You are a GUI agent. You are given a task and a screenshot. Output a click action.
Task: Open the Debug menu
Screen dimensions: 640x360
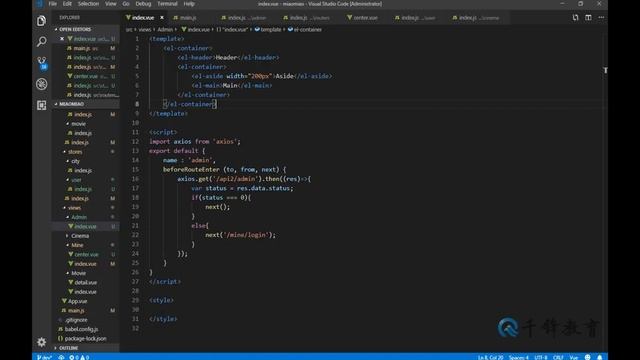point(143,4)
